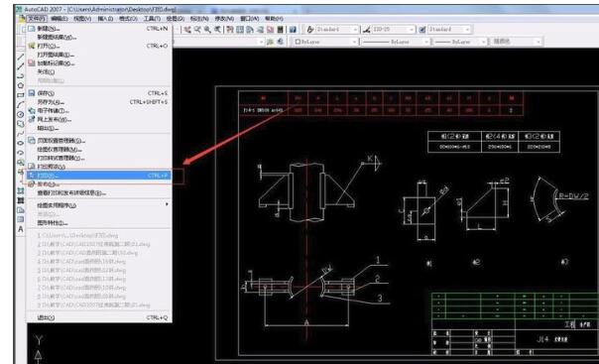Click the Pan Realtime toolbar icon
This screenshot has width=599, height=364.
point(187,30)
